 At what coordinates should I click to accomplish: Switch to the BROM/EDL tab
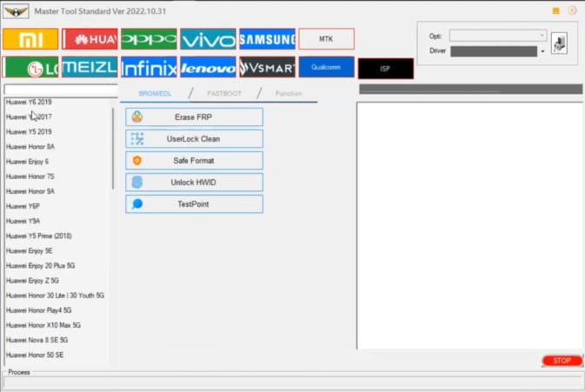(155, 94)
